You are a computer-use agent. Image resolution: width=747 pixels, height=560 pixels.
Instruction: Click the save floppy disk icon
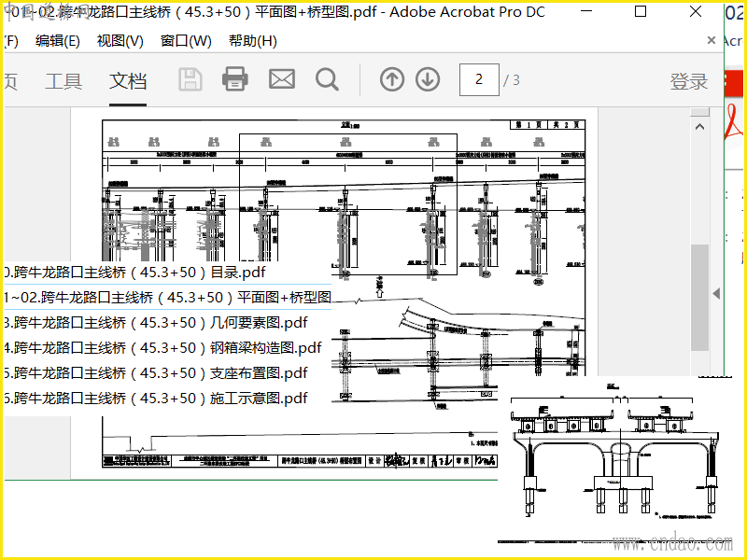[x=190, y=79]
